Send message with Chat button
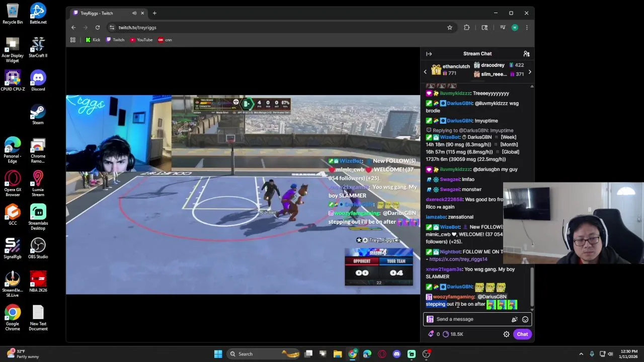Screen dimensions: 644x362 click(522, 334)
